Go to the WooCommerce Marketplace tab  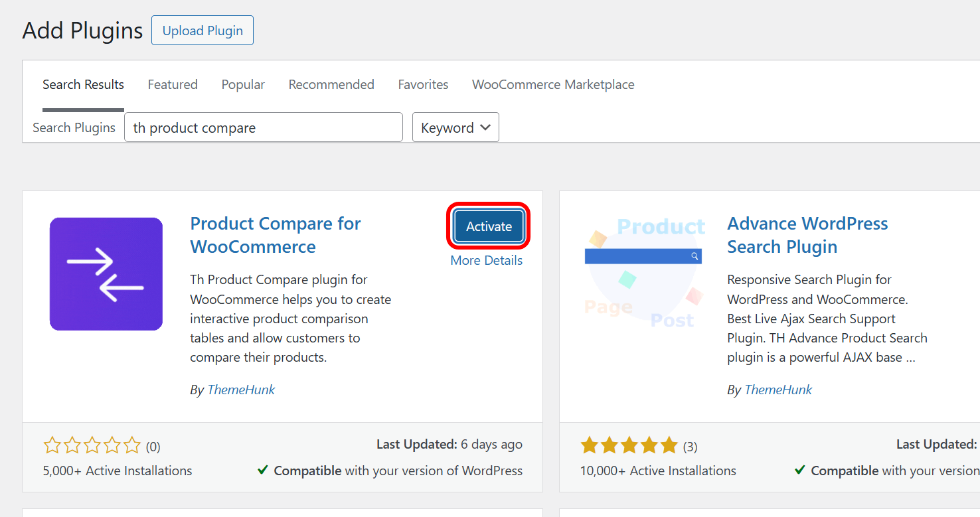pos(553,84)
